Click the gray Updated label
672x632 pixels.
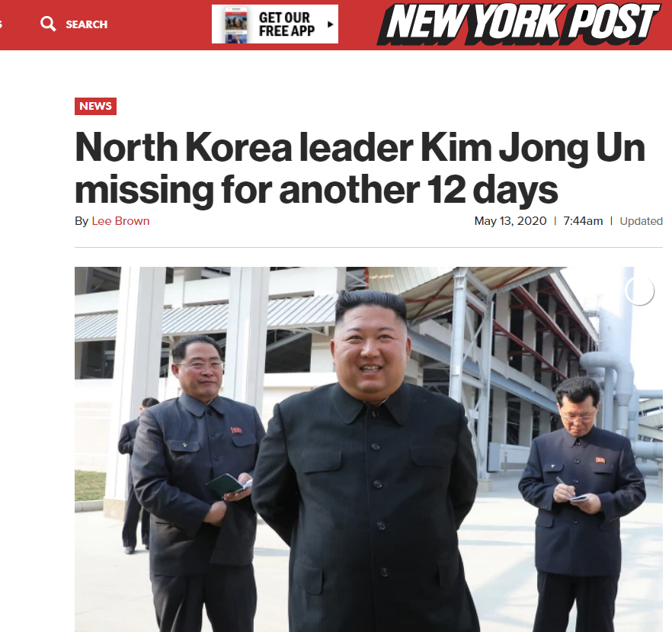point(642,221)
